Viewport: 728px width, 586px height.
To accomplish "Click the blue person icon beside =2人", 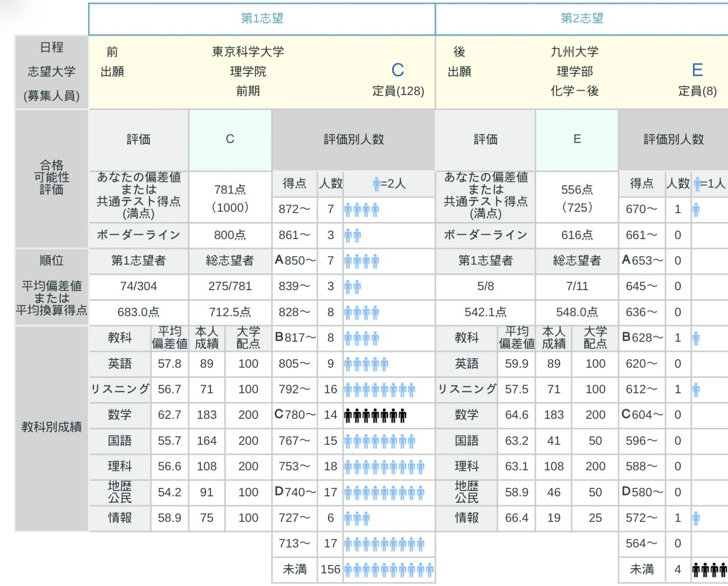I will (x=376, y=184).
